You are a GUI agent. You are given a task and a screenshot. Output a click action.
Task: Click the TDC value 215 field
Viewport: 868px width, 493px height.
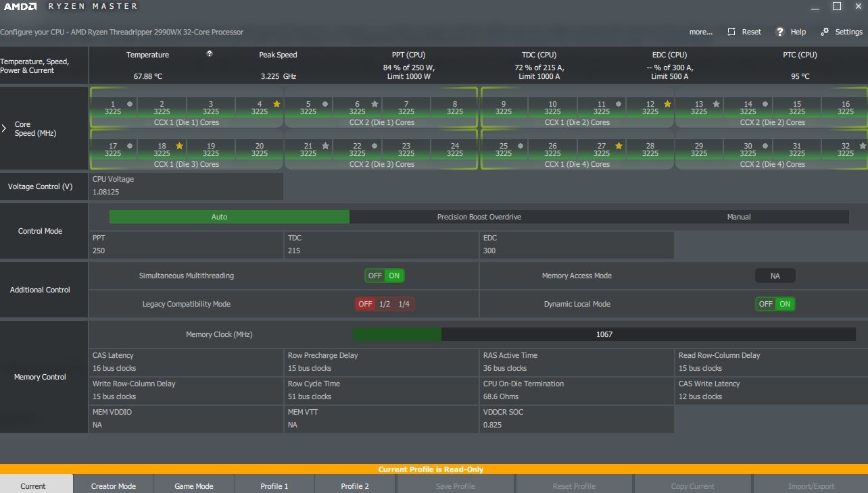coord(381,244)
